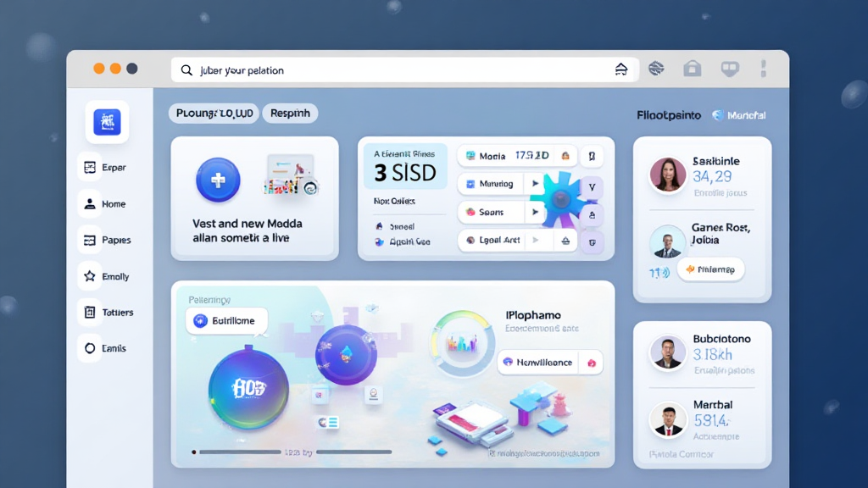
Task: Click the search input field
Action: (x=398, y=70)
